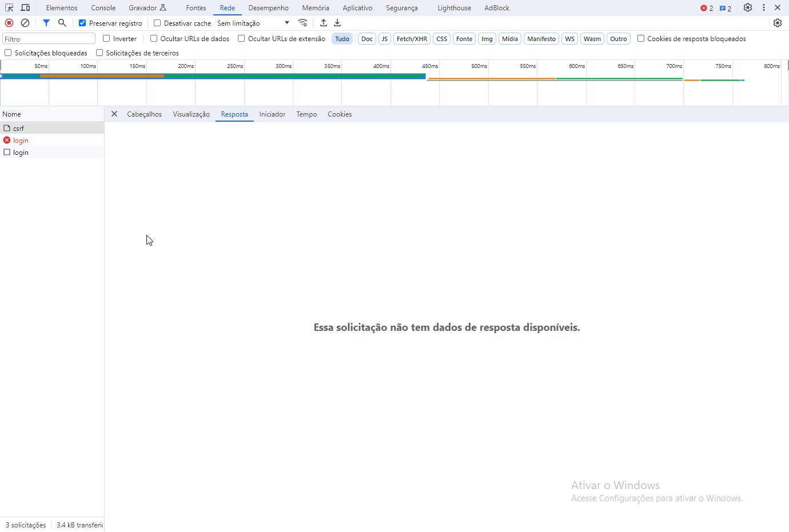Enable Ocultar URLs de dados
This screenshot has height=532, width=789.
click(154, 38)
